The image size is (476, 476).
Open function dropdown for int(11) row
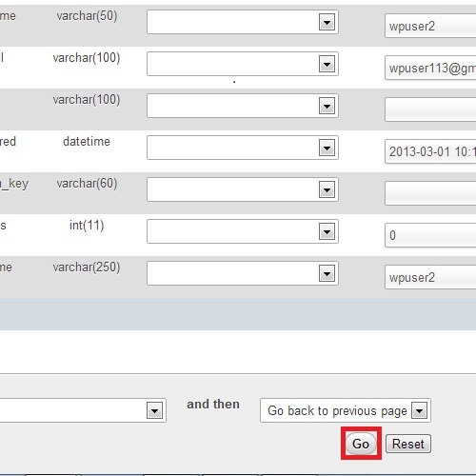pyautogui.click(x=243, y=231)
